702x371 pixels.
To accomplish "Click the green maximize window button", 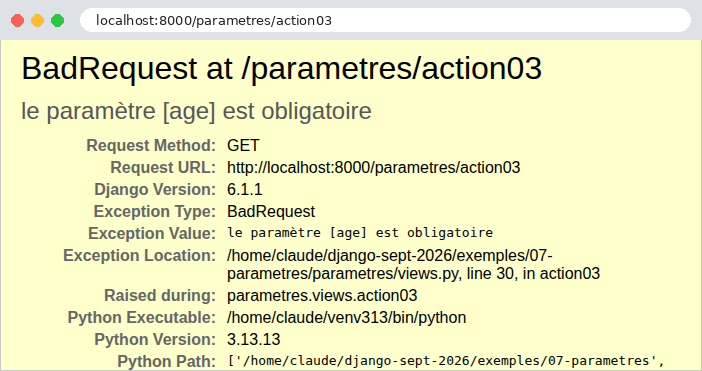I will pos(57,21).
